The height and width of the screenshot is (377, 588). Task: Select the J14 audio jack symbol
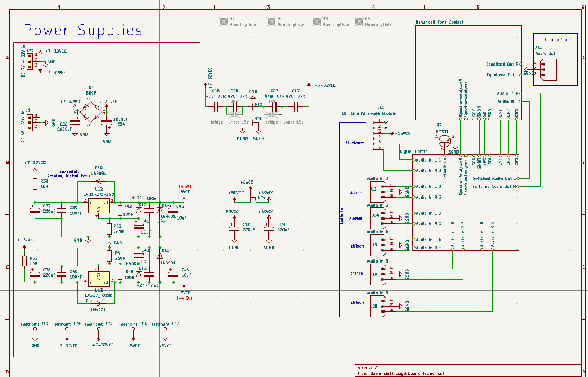[x=378, y=218]
